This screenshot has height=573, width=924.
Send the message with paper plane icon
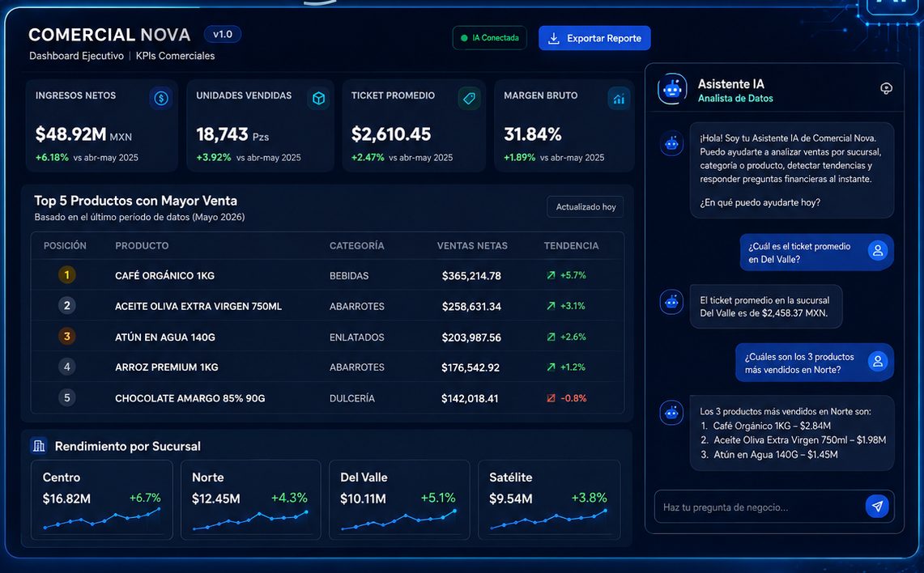coord(877,507)
